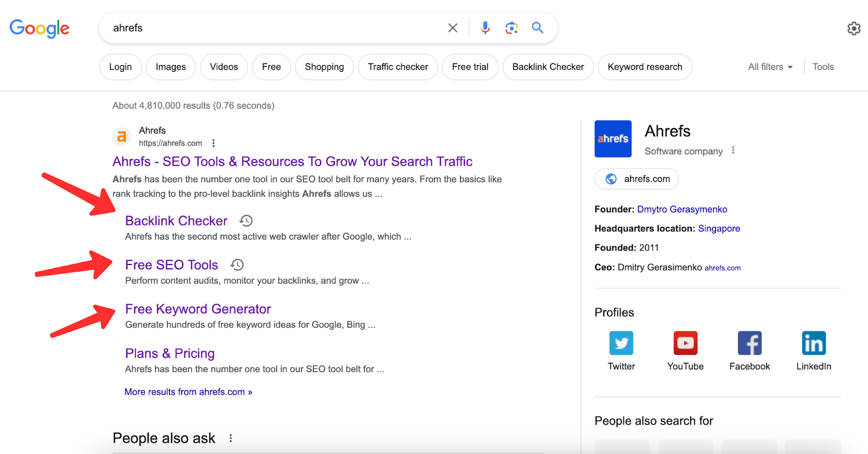Select the Traffic checker chip
The height and width of the screenshot is (454, 868).
[x=398, y=67]
